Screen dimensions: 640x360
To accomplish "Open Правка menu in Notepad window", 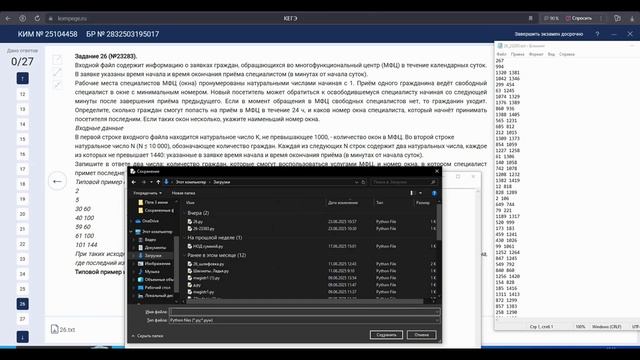I will (x=518, y=54).
